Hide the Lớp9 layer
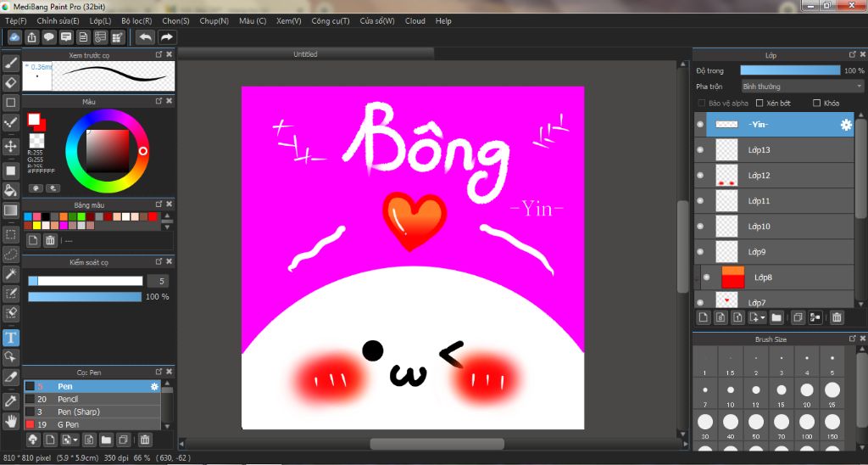Image resolution: width=868 pixels, height=465 pixels. (x=700, y=252)
